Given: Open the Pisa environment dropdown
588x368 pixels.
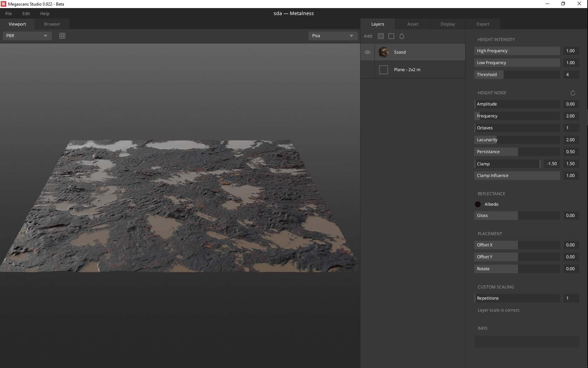Looking at the screenshot, I should [333, 36].
